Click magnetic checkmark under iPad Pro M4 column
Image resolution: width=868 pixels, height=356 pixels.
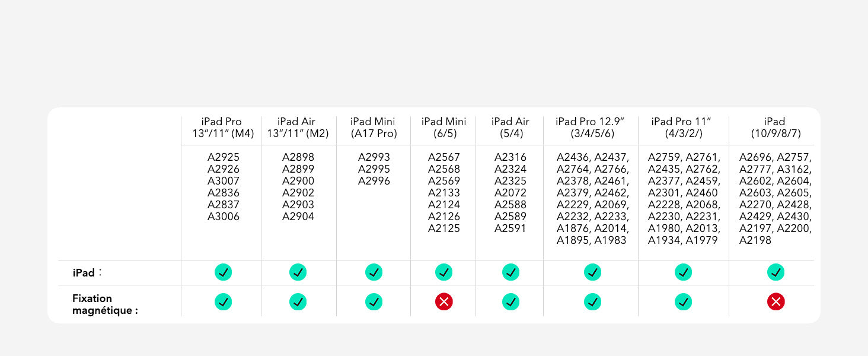click(223, 302)
